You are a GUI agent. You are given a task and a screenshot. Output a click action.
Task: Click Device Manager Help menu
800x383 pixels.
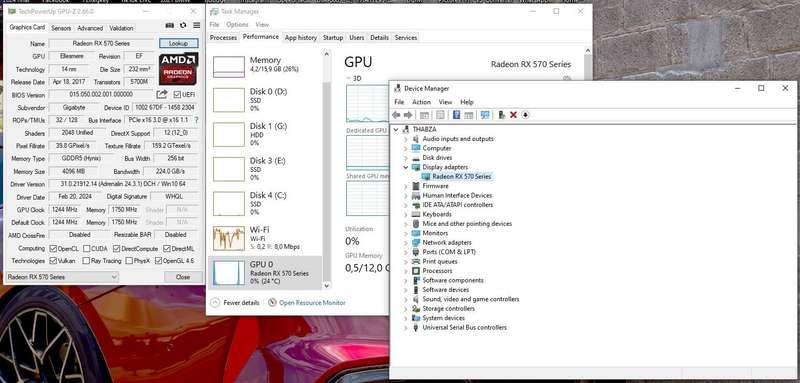(x=467, y=102)
